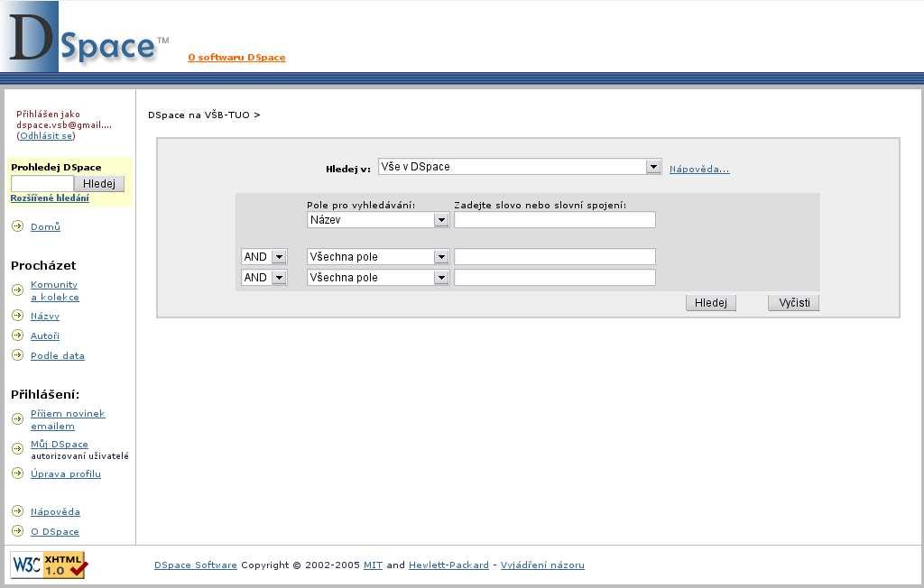Click text field in second AND row
This screenshot has height=588, width=924.
point(555,278)
